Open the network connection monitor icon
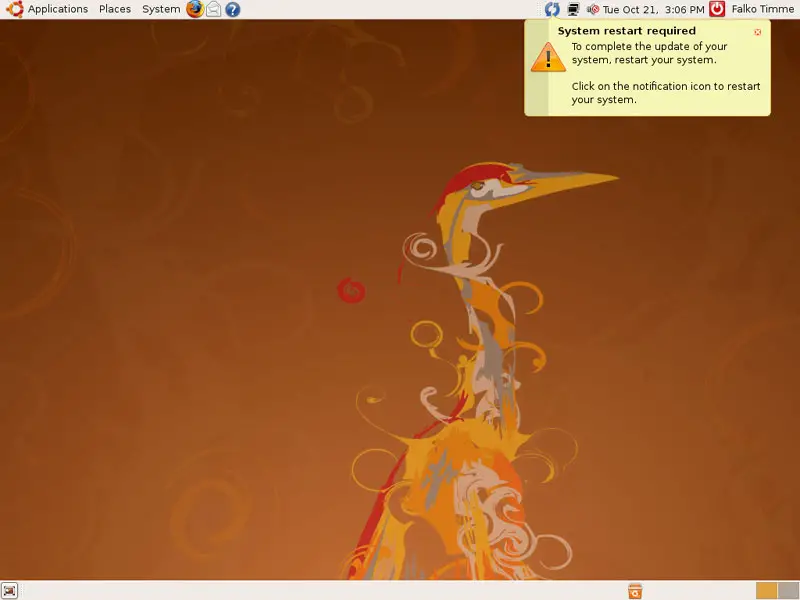 (x=573, y=9)
